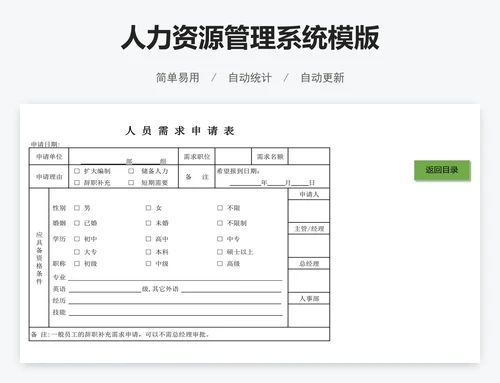
Task: Tick the 高级 title checkbox
Action: [x=220, y=264]
